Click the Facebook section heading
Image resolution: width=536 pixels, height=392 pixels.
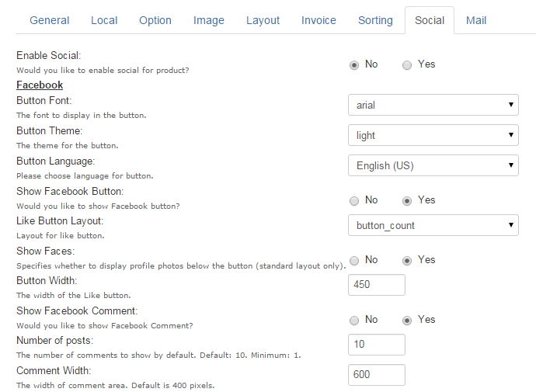(40, 85)
